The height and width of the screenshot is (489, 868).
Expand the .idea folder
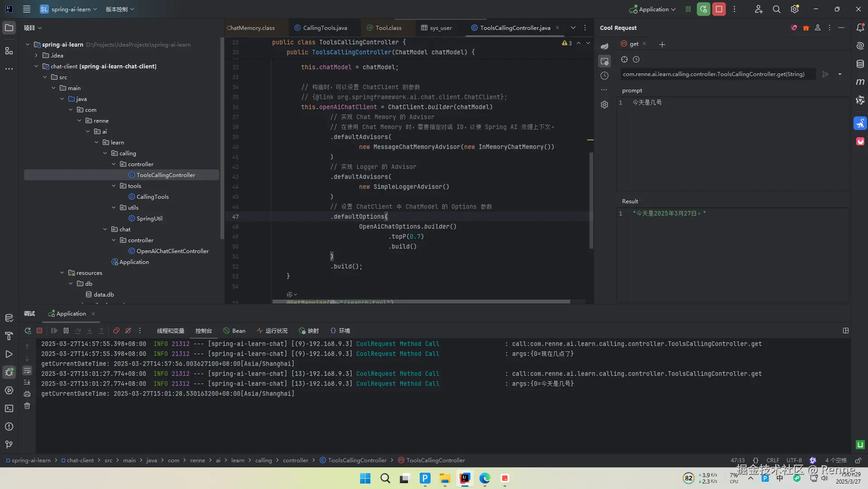pyautogui.click(x=36, y=56)
